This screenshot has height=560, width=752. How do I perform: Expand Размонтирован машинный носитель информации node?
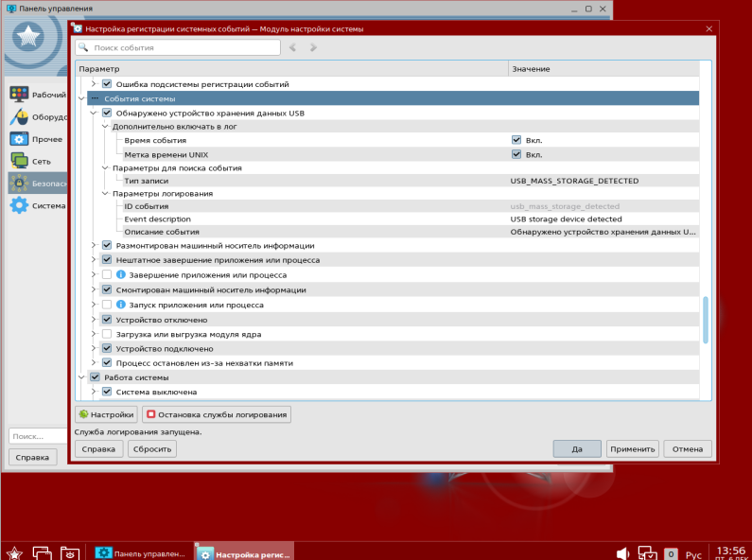click(x=94, y=246)
